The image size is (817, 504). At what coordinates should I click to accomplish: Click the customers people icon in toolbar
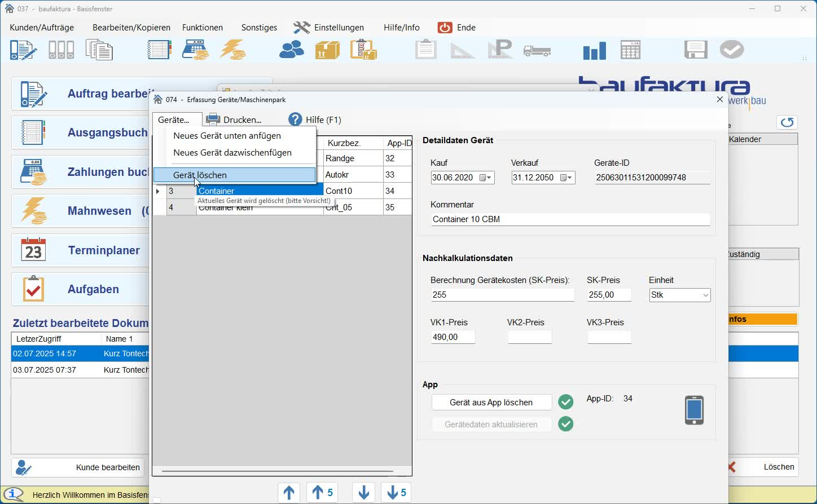pos(292,50)
